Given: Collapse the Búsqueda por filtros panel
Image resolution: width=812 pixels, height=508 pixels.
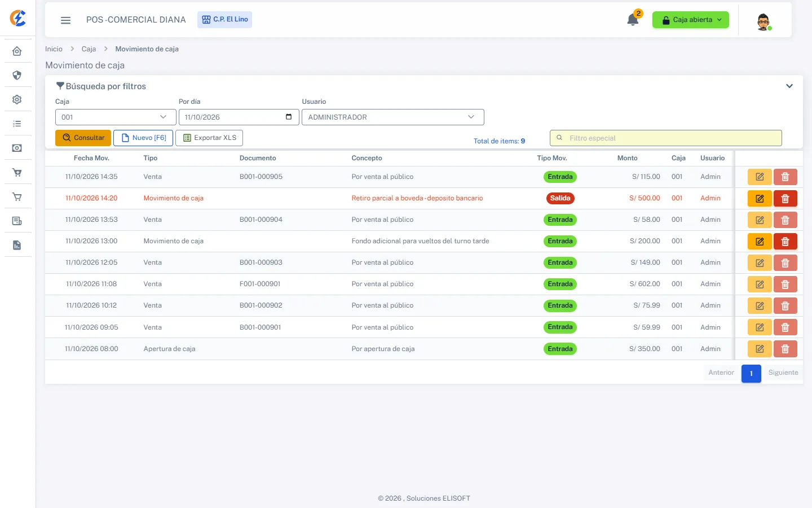Looking at the screenshot, I should coord(789,86).
